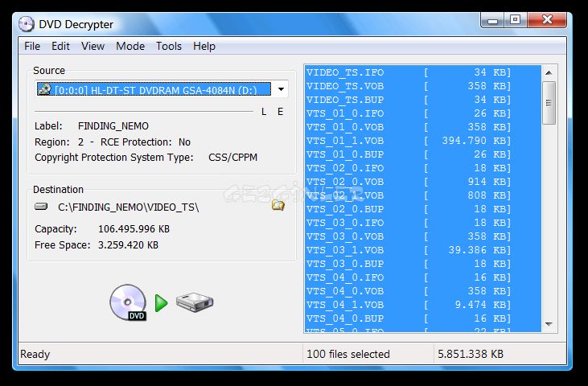Open the File menu
Screen dimensions: 588x386
coord(32,46)
